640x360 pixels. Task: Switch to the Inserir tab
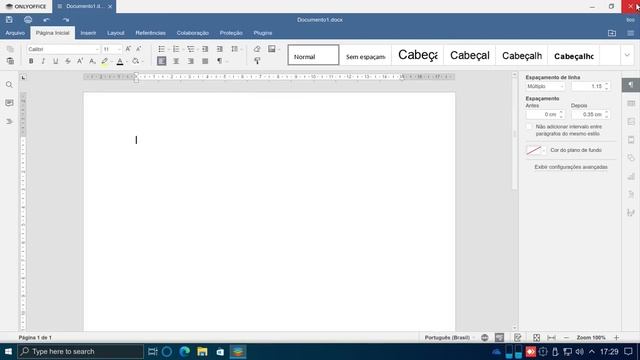coord(88,33)
